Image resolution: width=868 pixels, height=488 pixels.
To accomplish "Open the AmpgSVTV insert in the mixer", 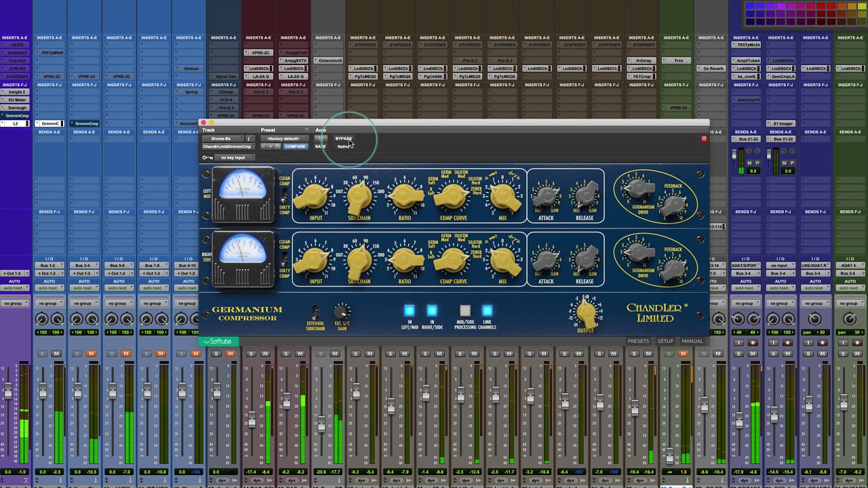I will tap(293, 60).
